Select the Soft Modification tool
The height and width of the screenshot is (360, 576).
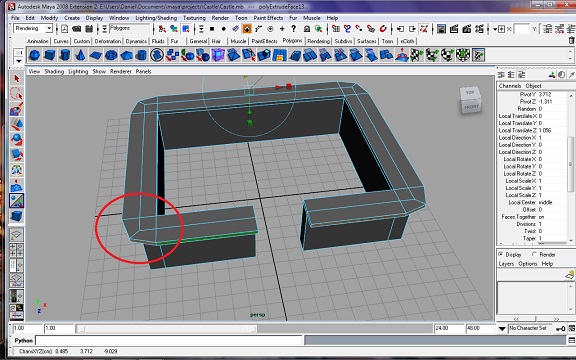pyautogui.click(x=17, y=185)
